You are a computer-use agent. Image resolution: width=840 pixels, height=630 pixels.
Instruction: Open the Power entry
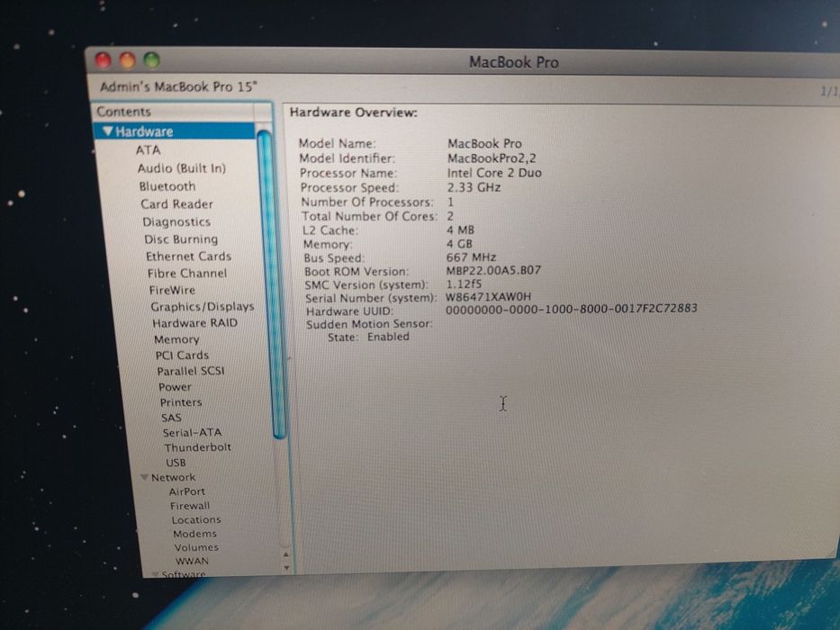175,387
